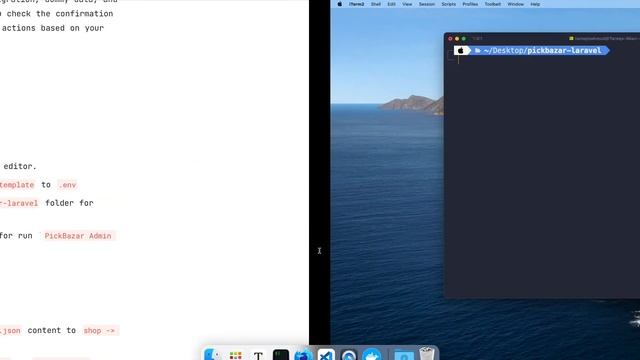Click the 'editor.' text in the document
The height and width of the screenshot is (360, 640).
point(20,166)
